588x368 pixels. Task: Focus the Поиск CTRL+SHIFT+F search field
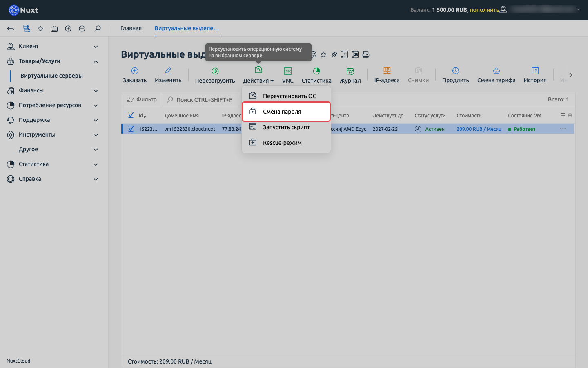coord(204,99)
